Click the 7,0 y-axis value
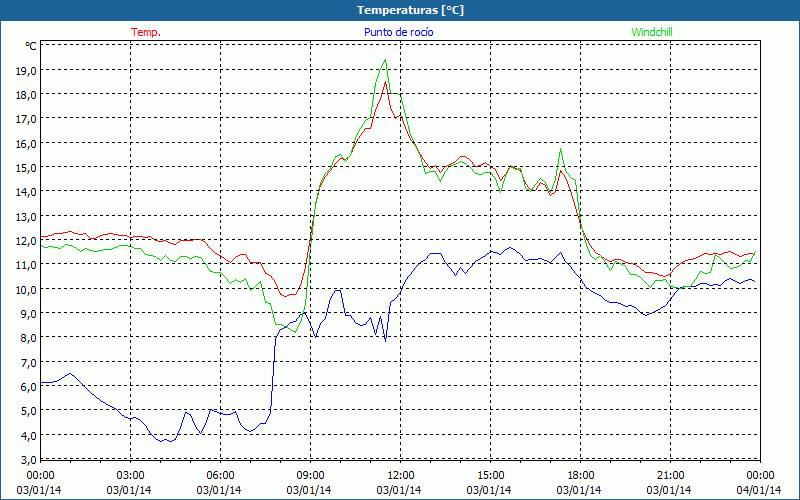The width and height of the screenshot is (800, 500). click(29, 362)
